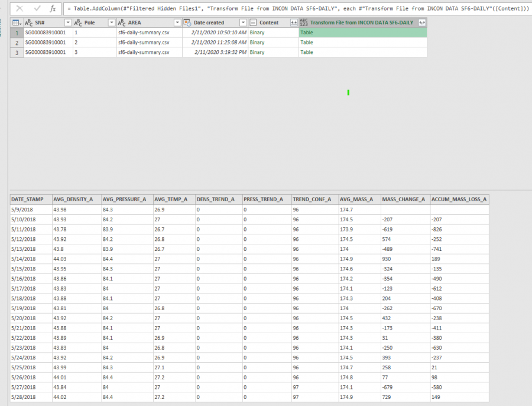Screen dimensions: 532x406
Task: Open the table menu icon in the grid corner
Action: coord(17,22)
